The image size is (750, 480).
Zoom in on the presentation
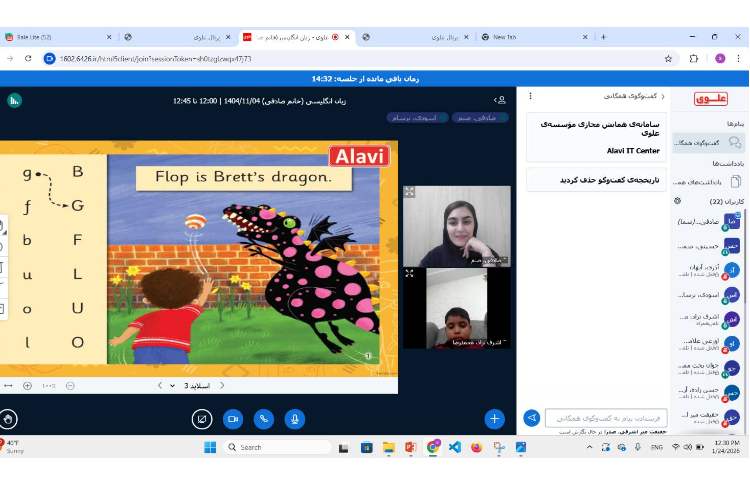tap(27, 386)
